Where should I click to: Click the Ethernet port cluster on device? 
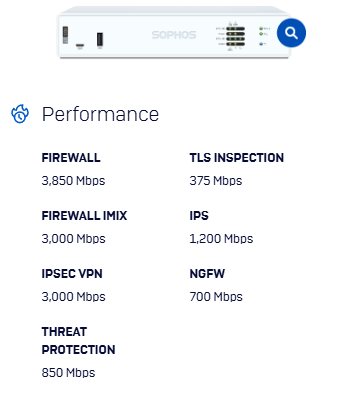coord(235,36)
